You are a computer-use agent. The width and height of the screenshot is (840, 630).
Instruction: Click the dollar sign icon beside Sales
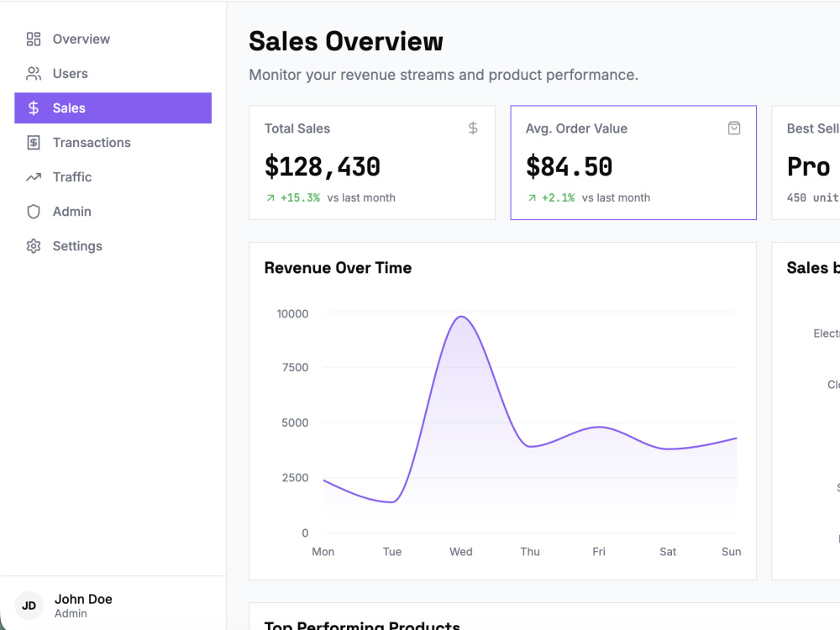[x=34, y=108]
